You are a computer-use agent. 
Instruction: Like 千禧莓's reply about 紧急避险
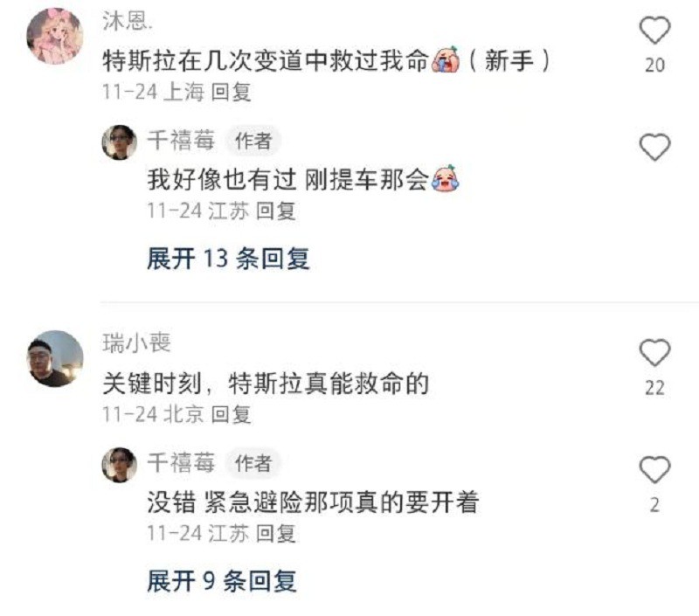tap(654, 470)
